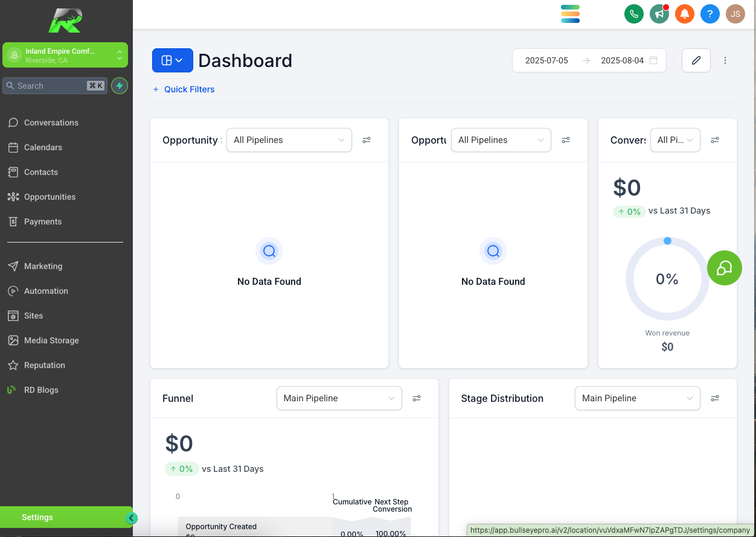Click the blue help question mark icon
Screen dimensions: 756x537
point(710,14)
